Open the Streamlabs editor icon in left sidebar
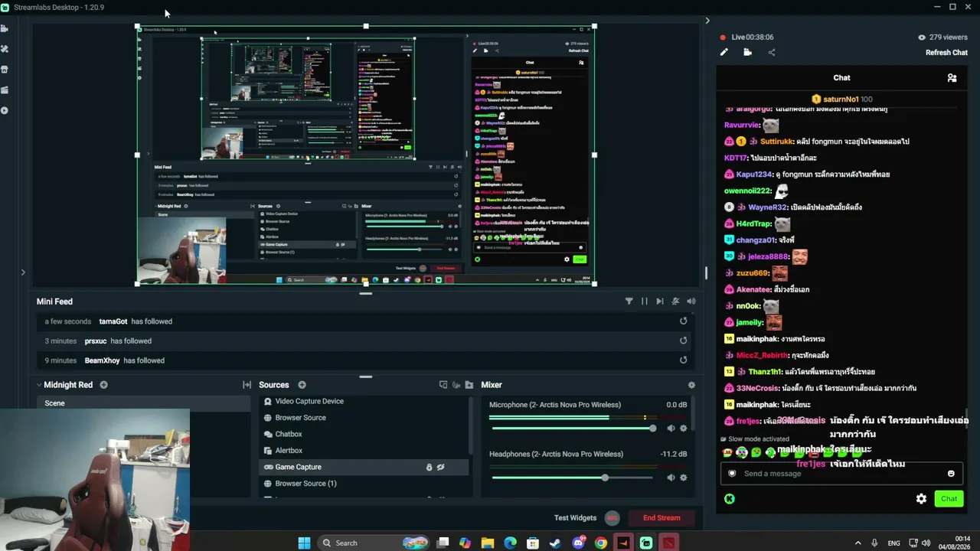Screen dimensions: 980x551 point(5,28)
